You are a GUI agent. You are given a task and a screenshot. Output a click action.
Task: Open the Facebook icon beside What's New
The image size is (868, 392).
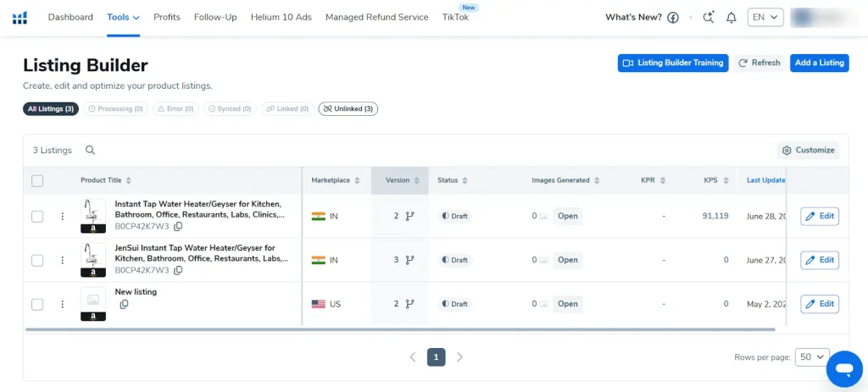click(672, 18)
